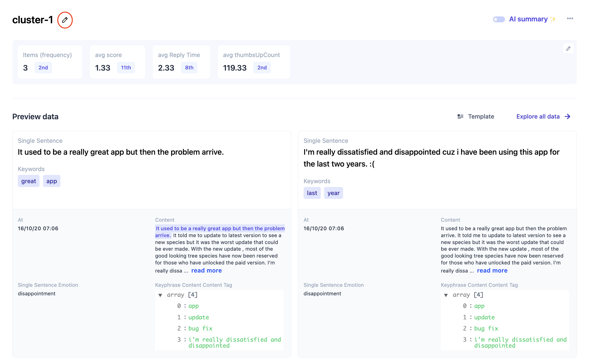Image resolution: width=593 pixels, height=364 pixels.
Task: Select the 'app' keyword tag
Action: point(52,181)
